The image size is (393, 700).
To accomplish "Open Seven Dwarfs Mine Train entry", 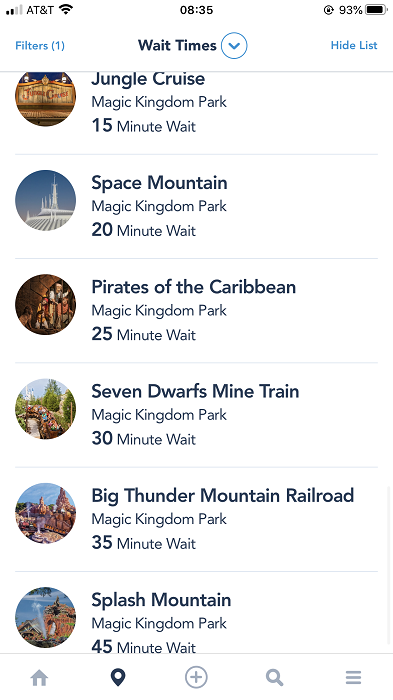I will 196,415.
